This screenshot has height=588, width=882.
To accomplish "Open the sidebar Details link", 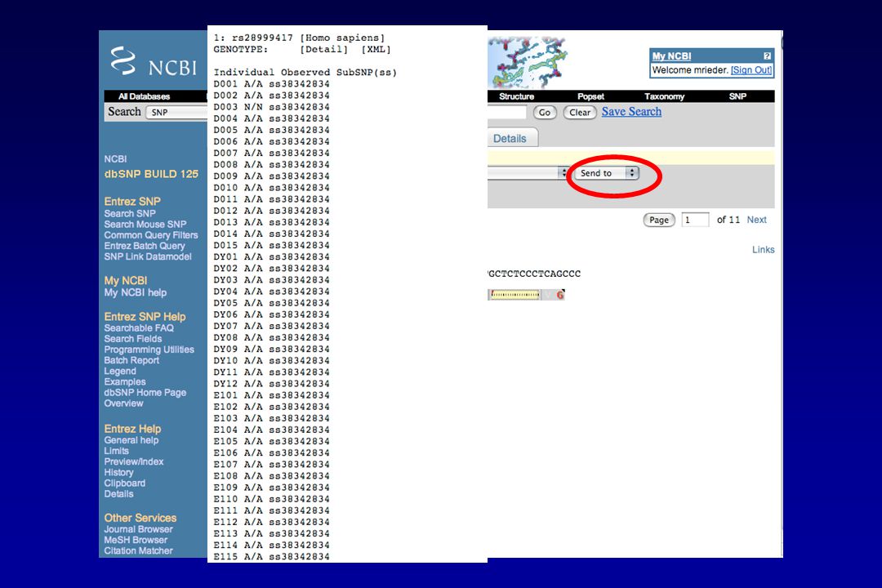I will point(118,494).
